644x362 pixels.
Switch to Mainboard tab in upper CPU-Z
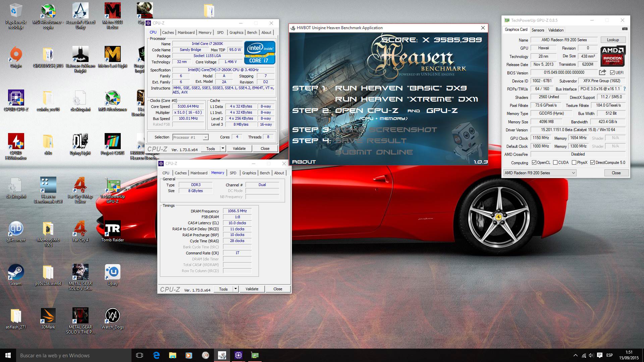[x=186, y=33]
